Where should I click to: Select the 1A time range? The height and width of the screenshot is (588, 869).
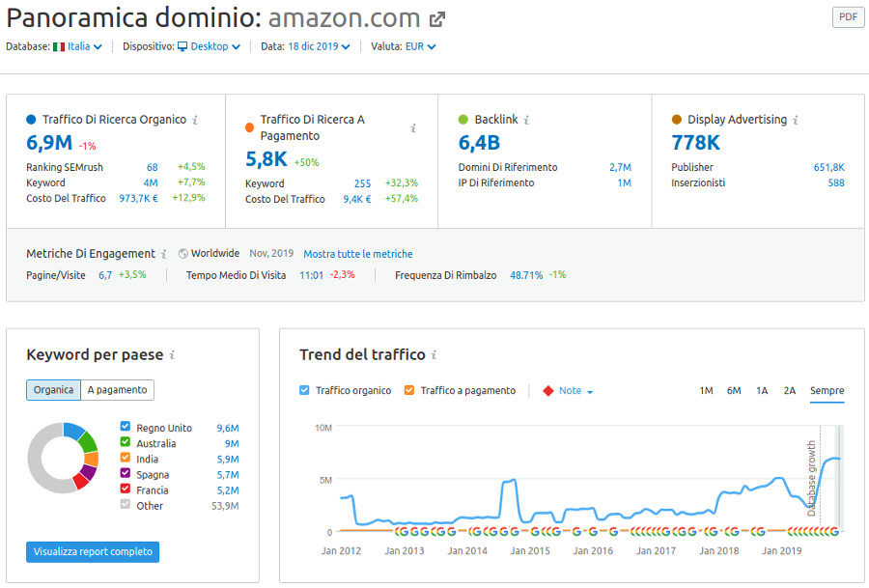click(762, 391)
